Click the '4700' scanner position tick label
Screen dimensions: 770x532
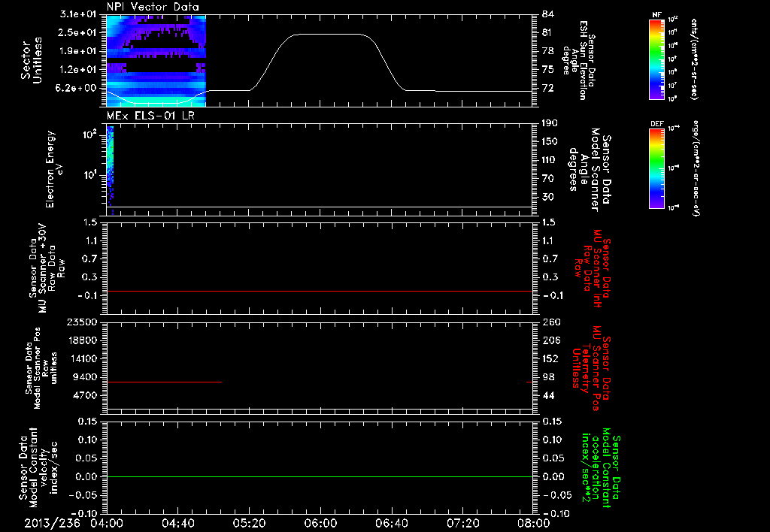point(85,395)
